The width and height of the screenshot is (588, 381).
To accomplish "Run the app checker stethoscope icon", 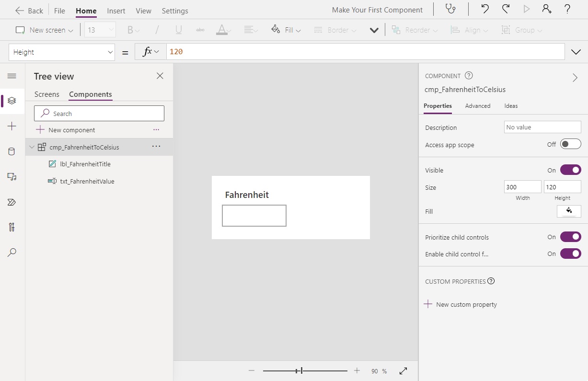I will 450,10.
